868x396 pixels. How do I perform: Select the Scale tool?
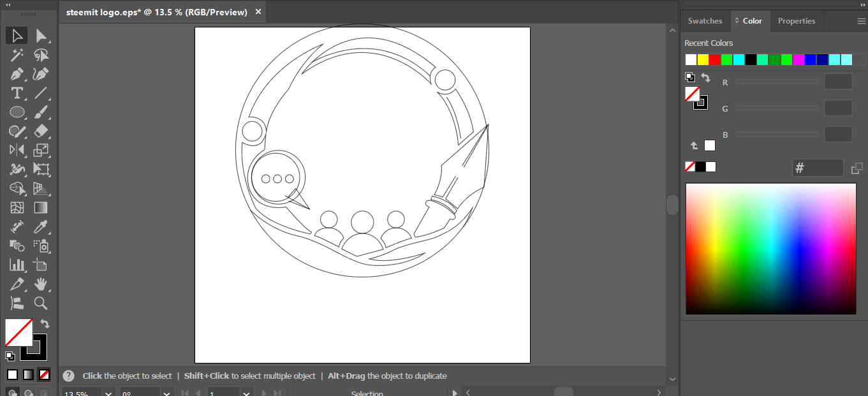pos(41,150)
